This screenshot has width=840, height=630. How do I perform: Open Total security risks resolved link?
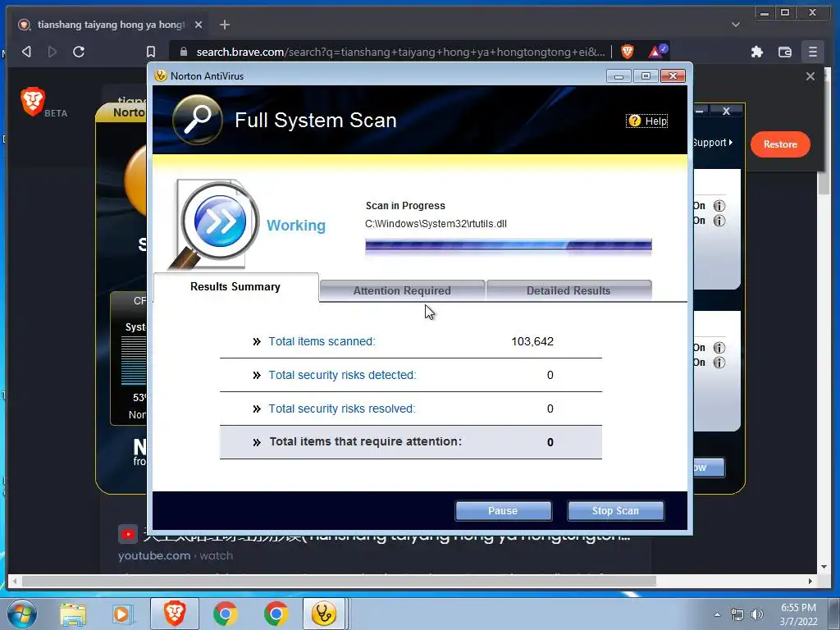pyautogui.click(x=342, y=409)
